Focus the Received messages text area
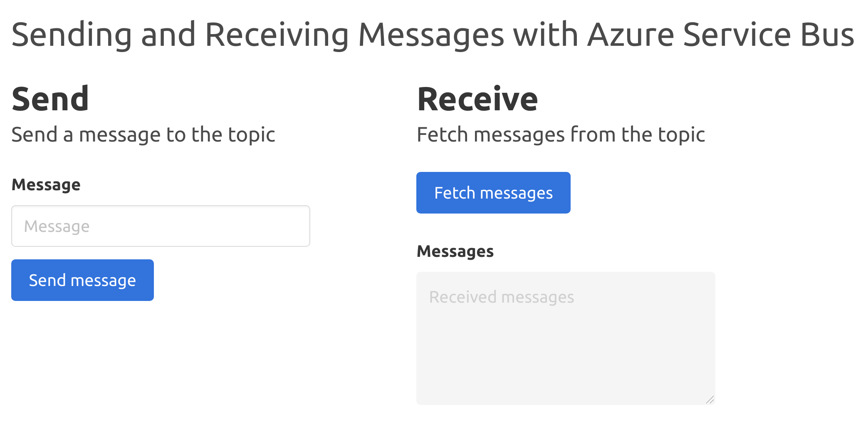This screenshot has height=425, width=868. tap(566, 338)
